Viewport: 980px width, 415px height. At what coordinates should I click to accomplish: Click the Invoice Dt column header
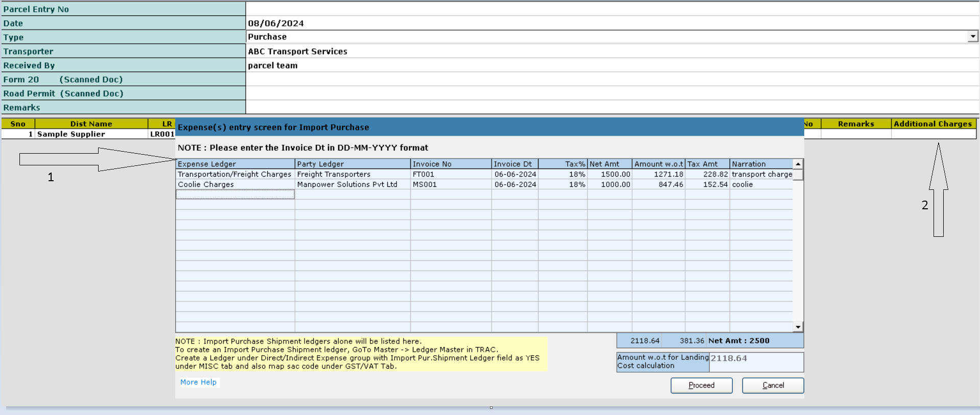pos(515,164)
